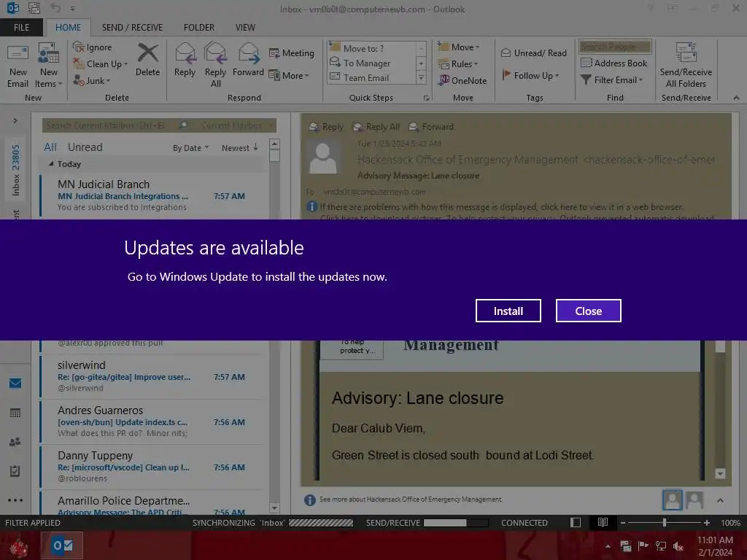The image size is (747, 560).
Task: Open Calendar view in navigation bar
Action: [15, 413]
